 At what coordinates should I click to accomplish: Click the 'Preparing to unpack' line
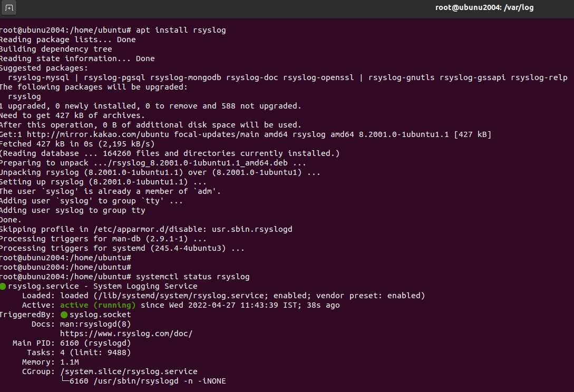(x=153, y=163)
